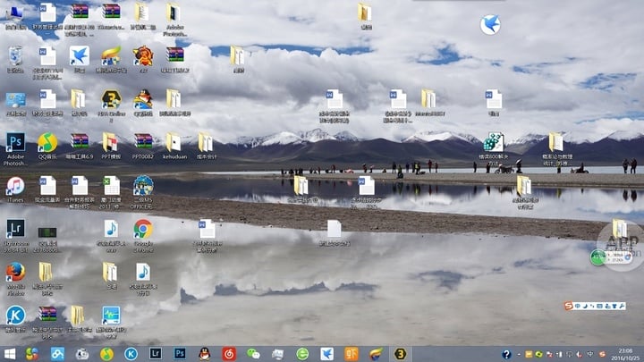Select the iTunes desktop shortcut
644x362 pixels.
tap(15, 189)
